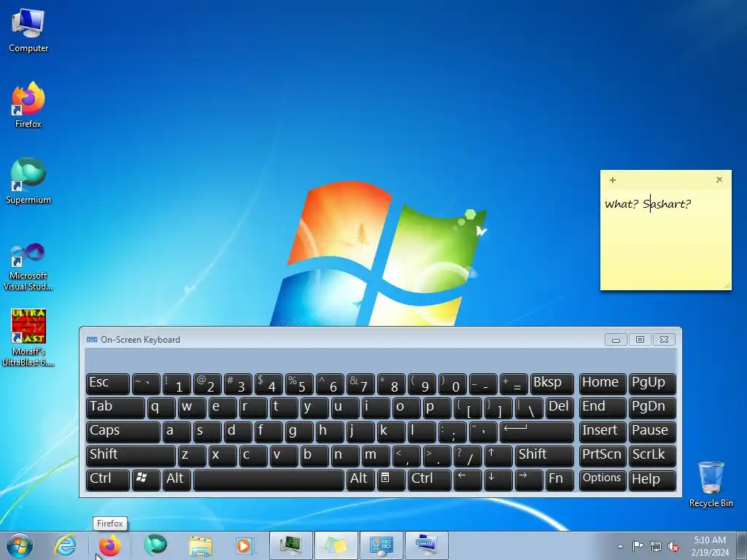This screenshot has height=560, width=747.
Task: Click the right arrow key
Action: pyautogui.click(x=529, y=480)
